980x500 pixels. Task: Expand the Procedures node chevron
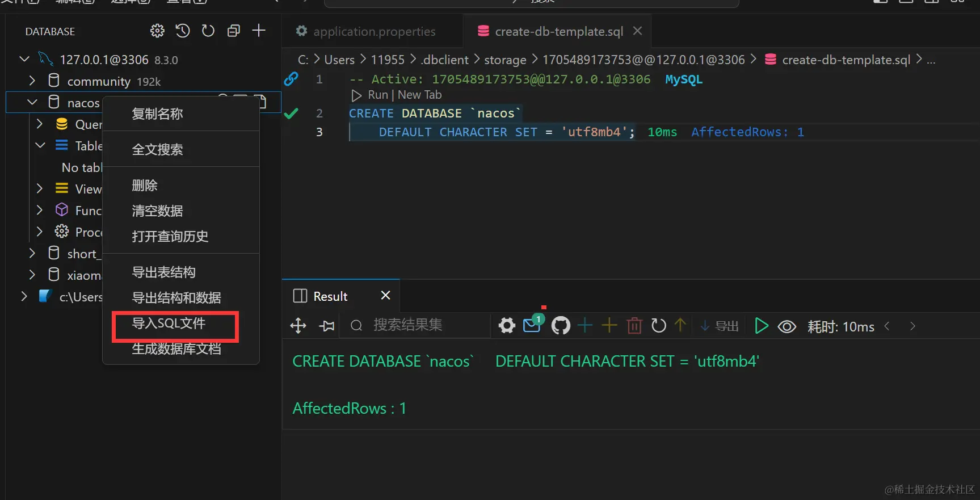click(40, 232)
